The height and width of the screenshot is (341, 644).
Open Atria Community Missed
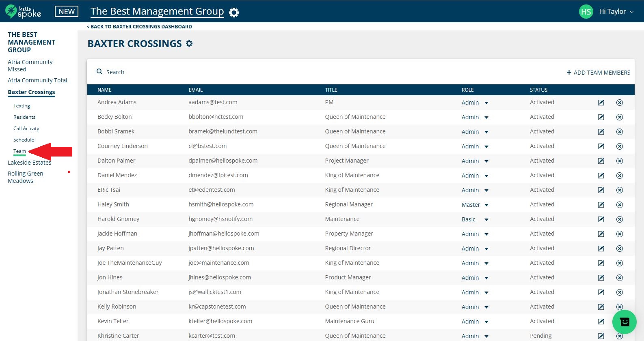click(x=30, y=66)
